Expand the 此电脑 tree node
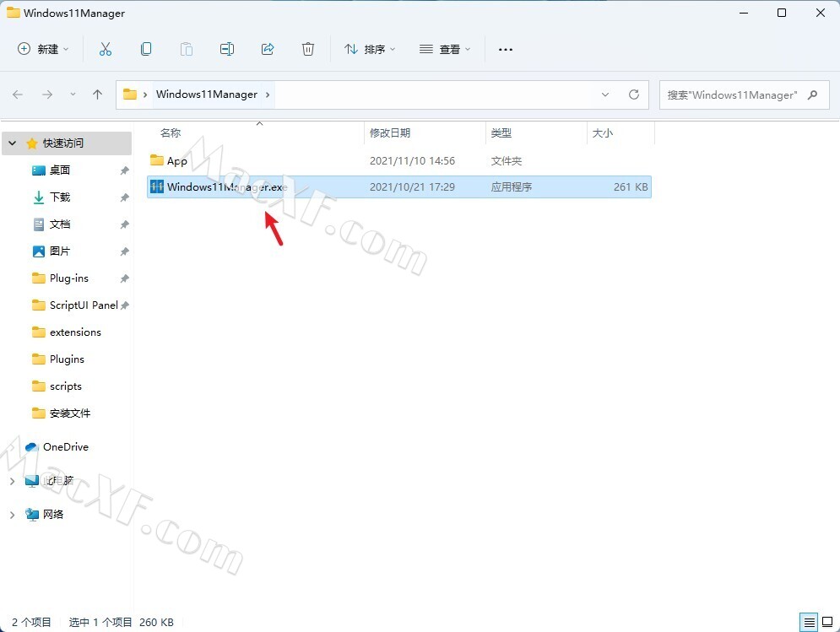Screen dimensions: 840x632 pyautogui.click(x=13, y=481)
